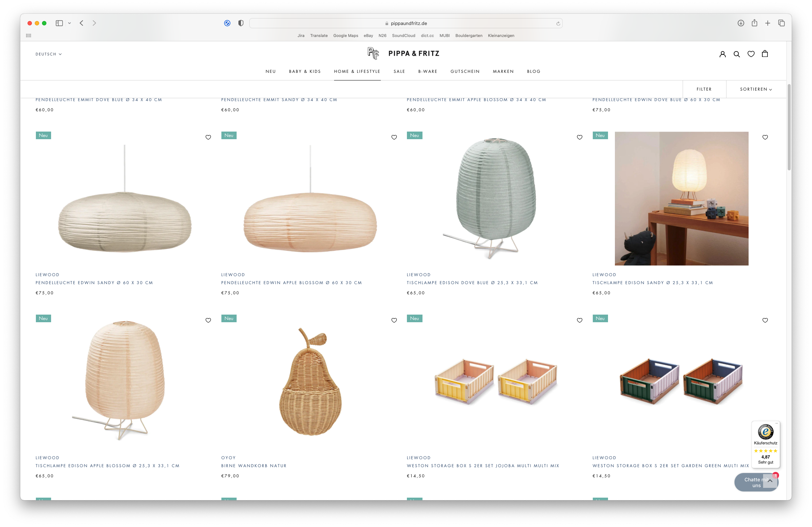Click Safari share icon
Image resolution: width=812 pixels, height=527 pixels.
(x=754, y=23)
